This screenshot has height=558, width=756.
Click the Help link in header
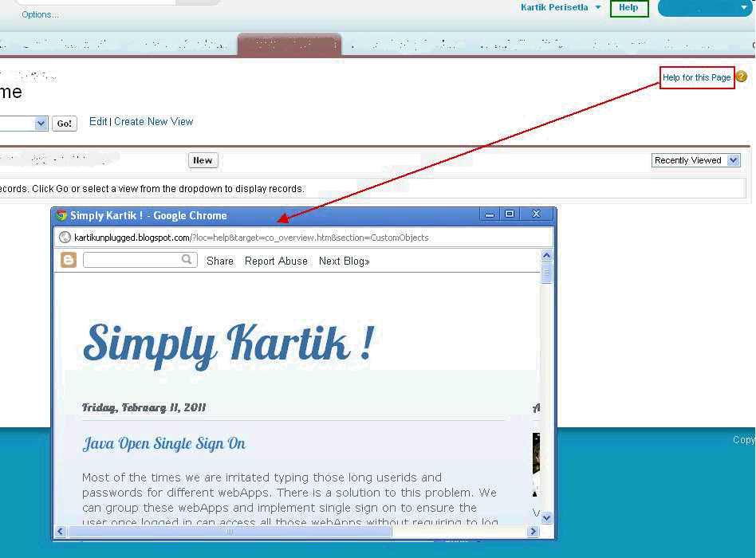(628, 8)
